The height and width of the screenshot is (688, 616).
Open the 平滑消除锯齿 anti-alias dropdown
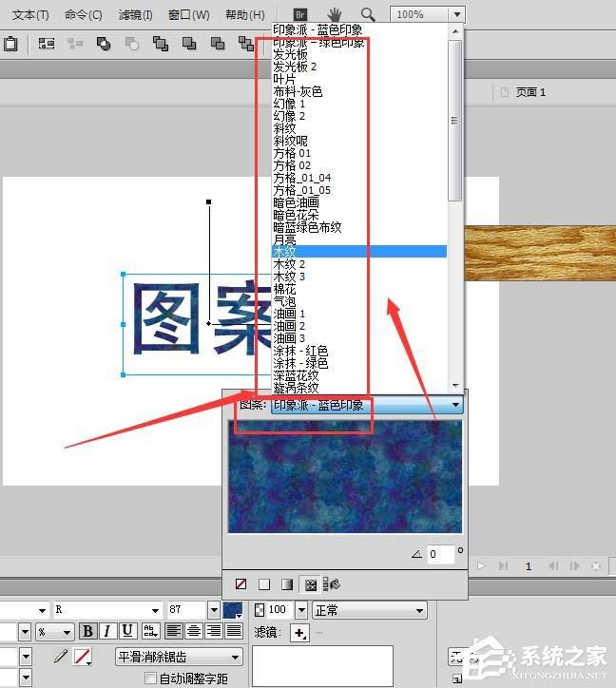point(179,657)
